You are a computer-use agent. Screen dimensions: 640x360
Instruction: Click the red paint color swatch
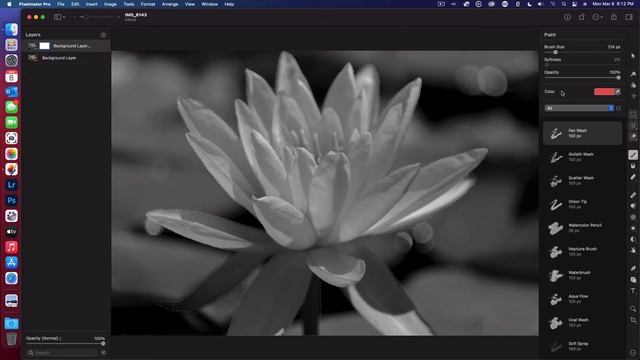pos(604,92)
